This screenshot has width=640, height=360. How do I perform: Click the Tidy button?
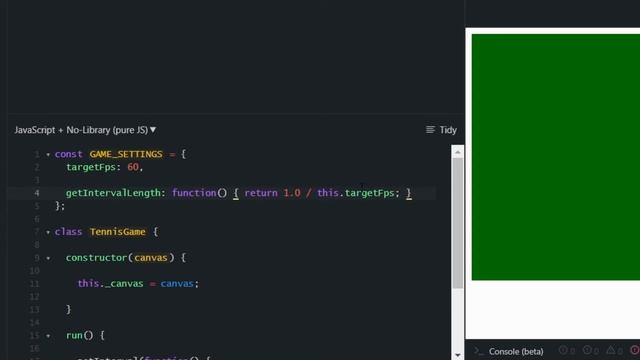(x=441, y=130)
